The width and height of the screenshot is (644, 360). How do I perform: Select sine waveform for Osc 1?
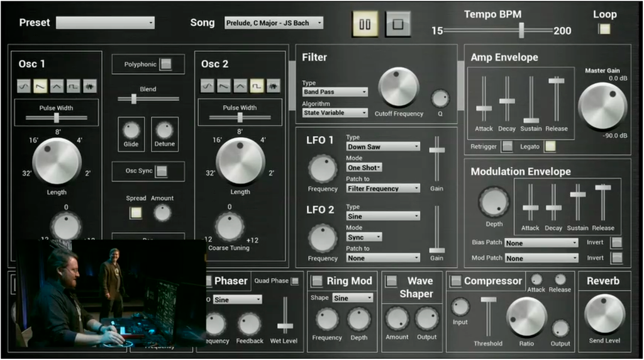(x=24, y=86)
